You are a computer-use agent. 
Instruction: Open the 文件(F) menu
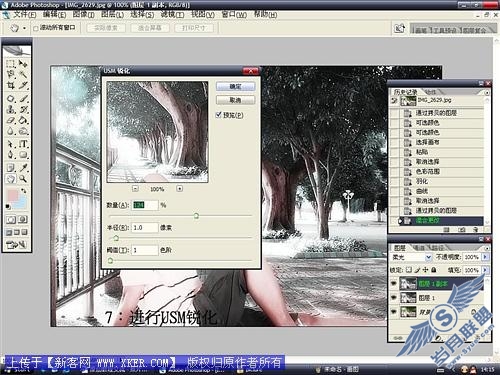24,15
